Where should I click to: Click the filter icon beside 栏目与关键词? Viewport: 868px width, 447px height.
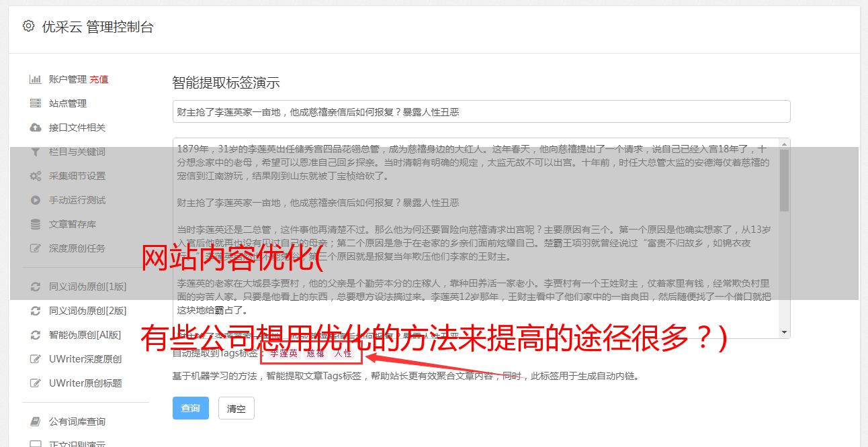[35, 152]
